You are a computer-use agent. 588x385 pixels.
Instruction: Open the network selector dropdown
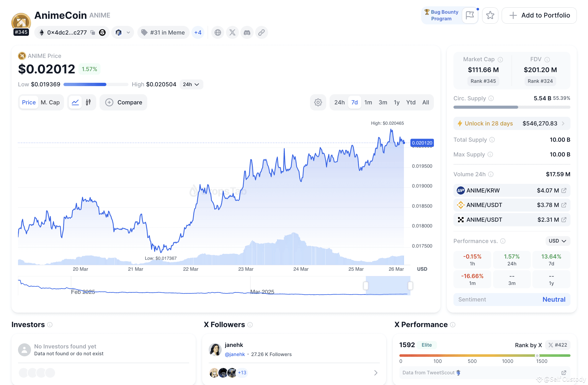[123, 33]
